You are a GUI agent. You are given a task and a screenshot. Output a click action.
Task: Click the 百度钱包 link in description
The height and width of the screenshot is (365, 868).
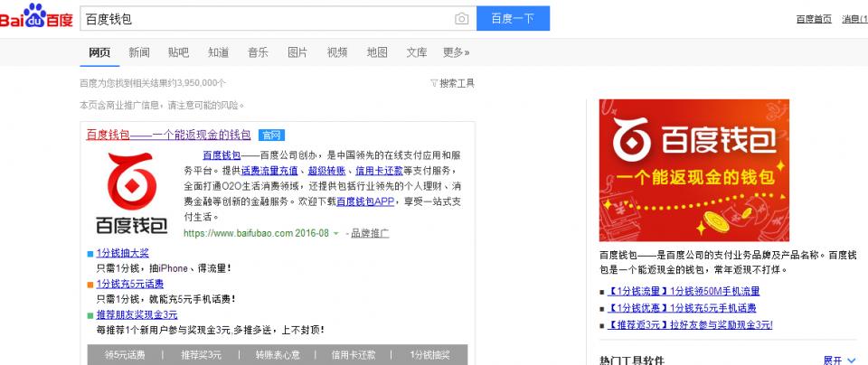point(222,154)
